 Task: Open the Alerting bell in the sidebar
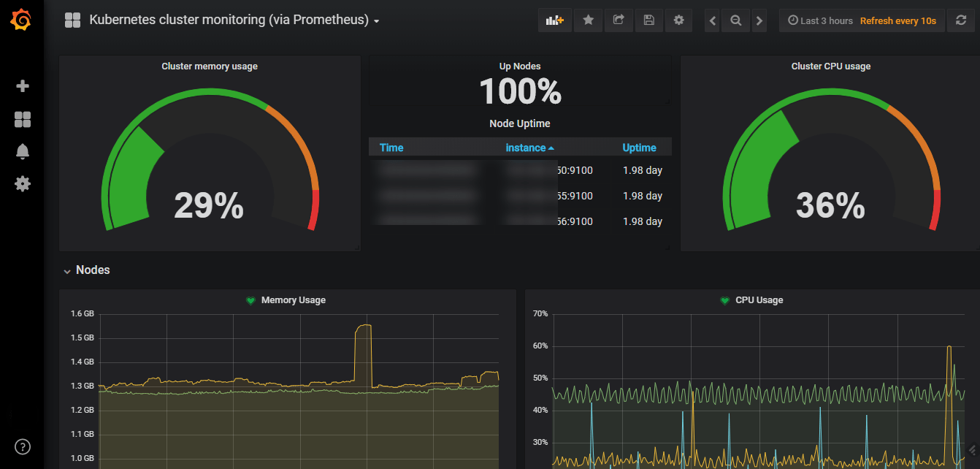point(22,151)
